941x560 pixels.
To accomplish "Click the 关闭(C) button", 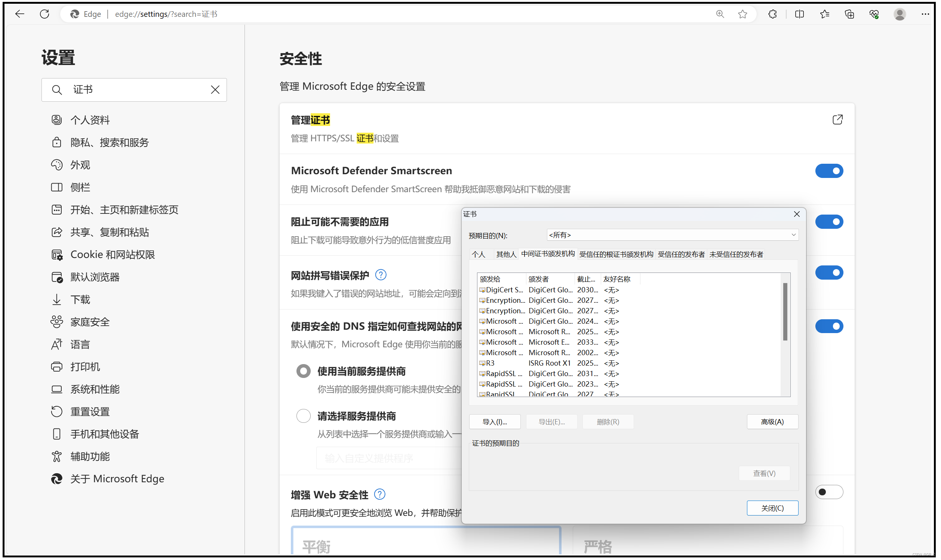I will point(772,508).
